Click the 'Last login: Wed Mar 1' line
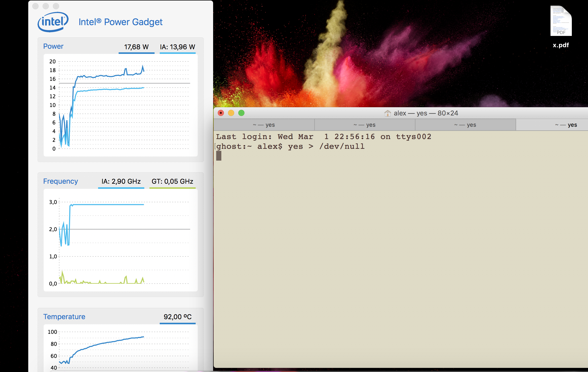Image resolution: width=588 pixels, height=372 pixels. [324, 137]
